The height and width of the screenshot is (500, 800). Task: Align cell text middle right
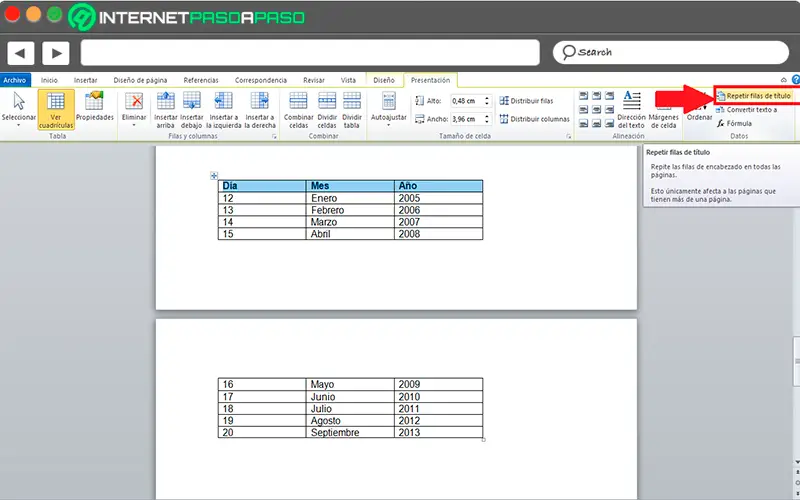[610, 110]
